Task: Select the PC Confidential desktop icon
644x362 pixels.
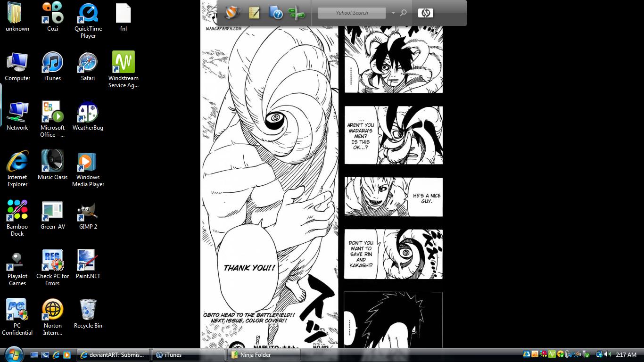Action: tap(17, 317)
